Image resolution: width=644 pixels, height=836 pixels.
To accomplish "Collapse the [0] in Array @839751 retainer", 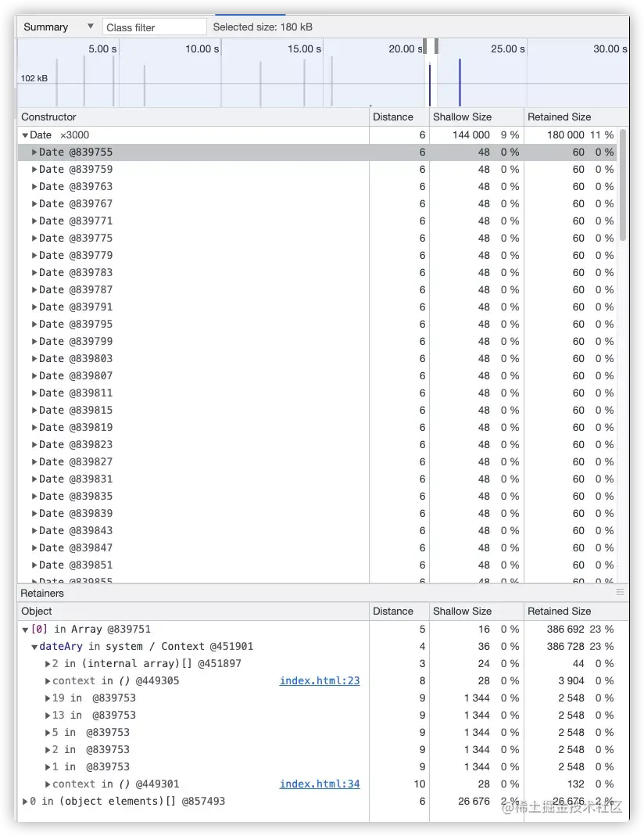I will [x=25, y=630].
